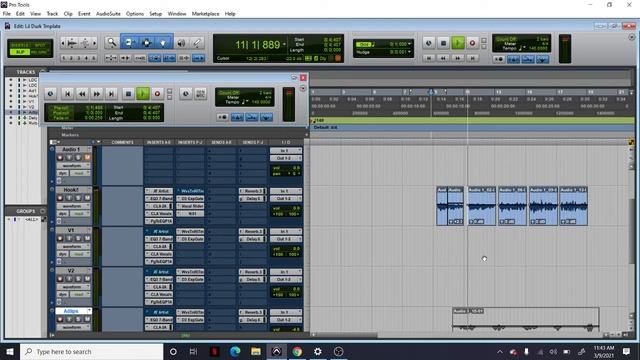Toggle Count Off in the floating Transport
Image resolution: width=640 pixels, height=360 pixels.
pos(230,93)
